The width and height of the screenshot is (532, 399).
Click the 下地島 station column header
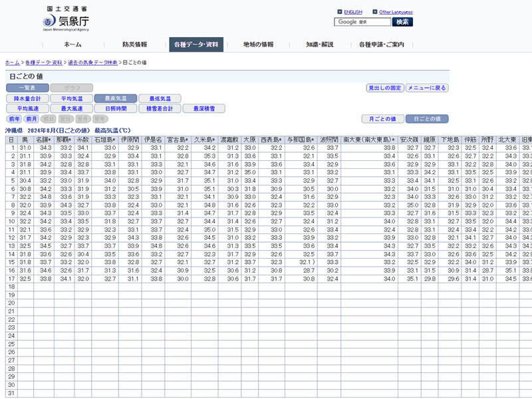(450, 140)
